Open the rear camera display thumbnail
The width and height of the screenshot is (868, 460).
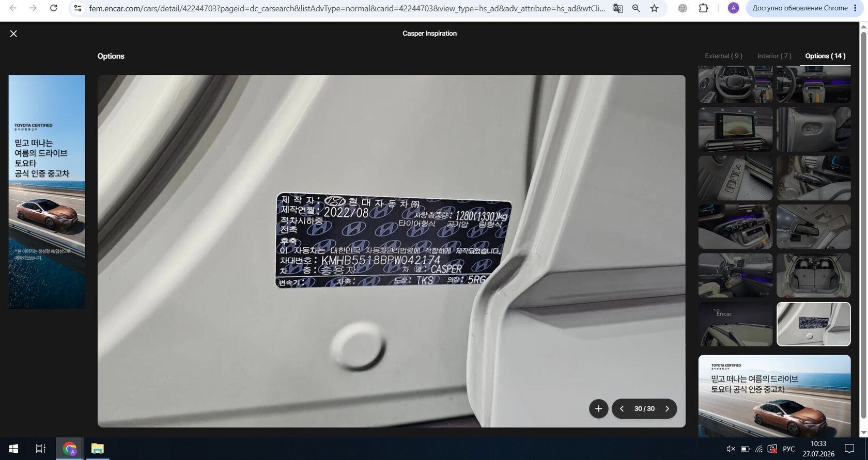tap(735, 129)
